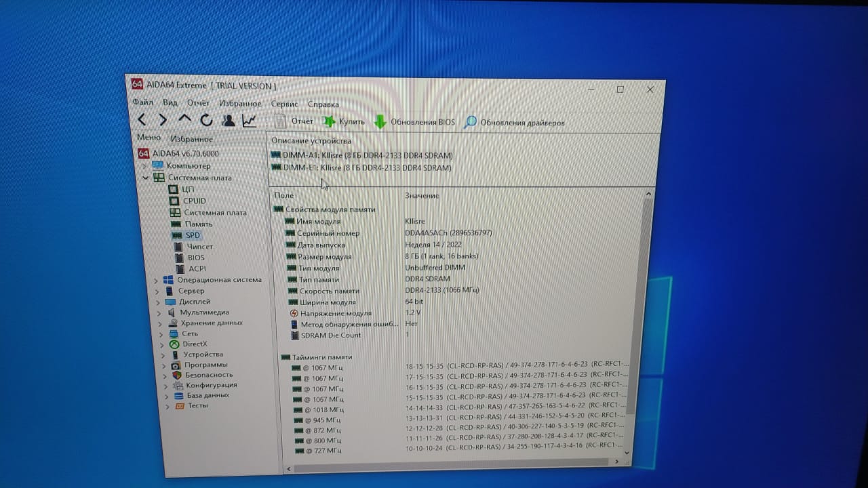Refresh the page with the circular arrow icon
868x488 pixels.
[x=206, y=121]
